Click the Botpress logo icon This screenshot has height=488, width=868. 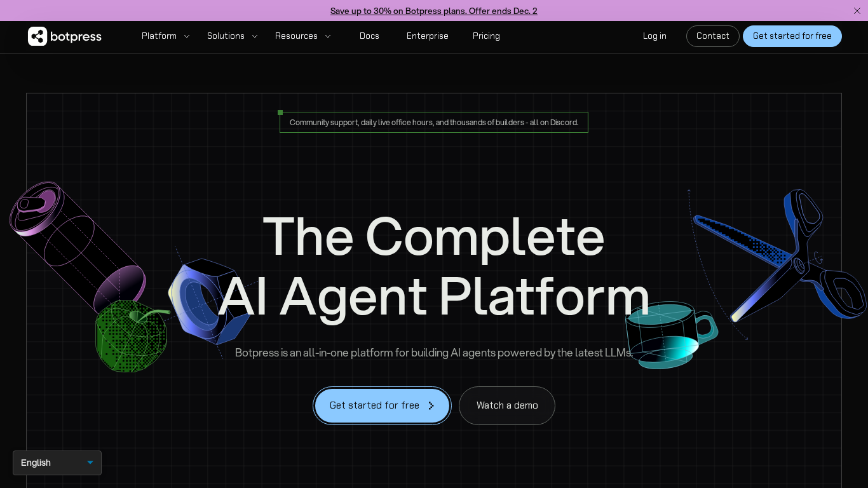pyautogui.click(x=37, y=36)
